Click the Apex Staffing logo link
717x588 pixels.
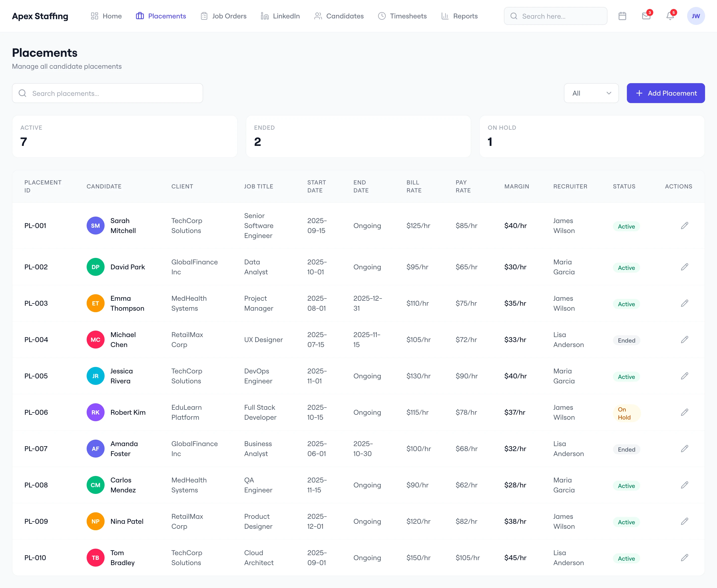coord(40,16)
